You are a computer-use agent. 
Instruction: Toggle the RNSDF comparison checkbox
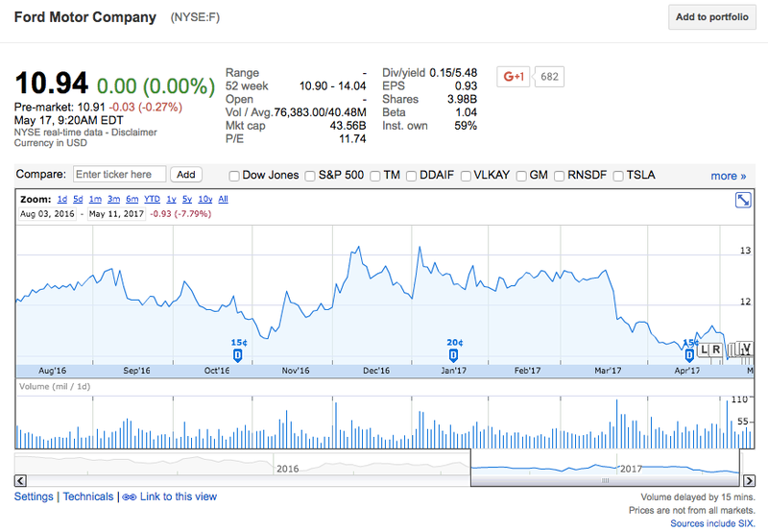coord(559,176)
